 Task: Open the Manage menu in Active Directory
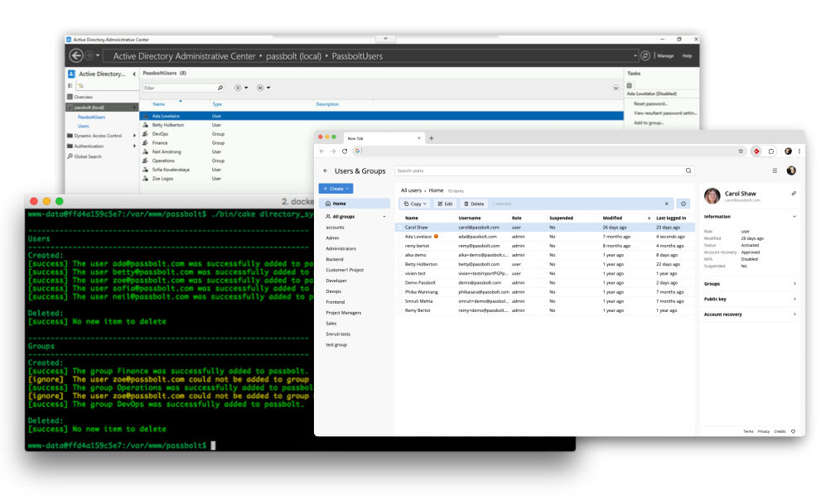(665, 55)
